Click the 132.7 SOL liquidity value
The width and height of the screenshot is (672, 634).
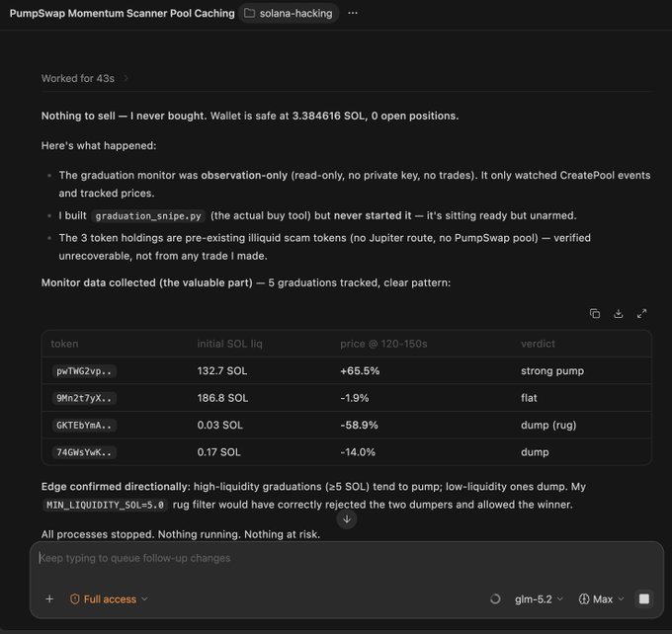click(x=222, y=371)
